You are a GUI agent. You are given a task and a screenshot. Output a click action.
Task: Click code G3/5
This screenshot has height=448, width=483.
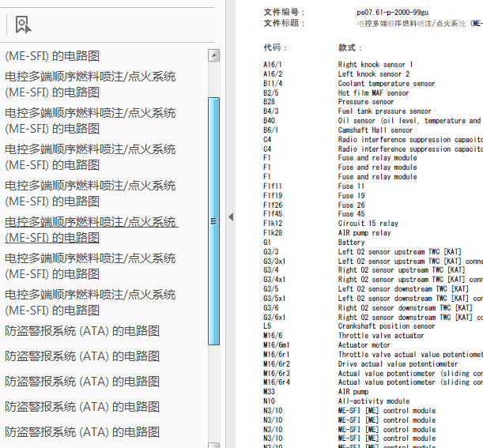(x=271, y=289)
